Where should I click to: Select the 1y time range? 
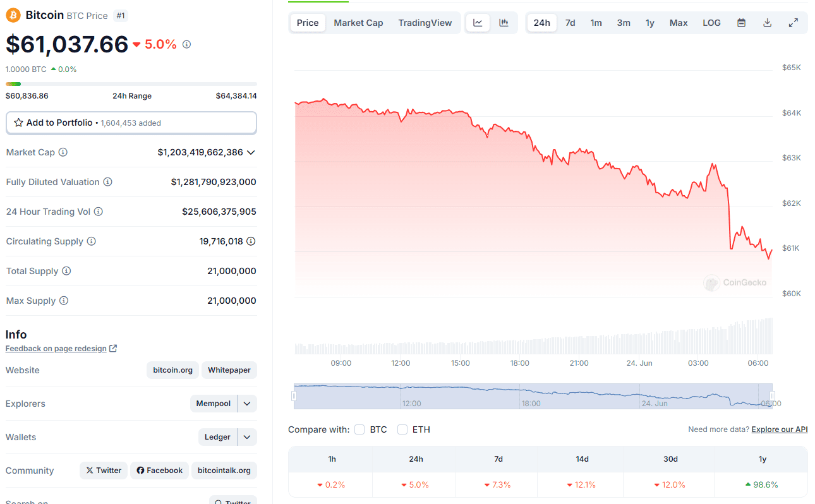(649, 23)
